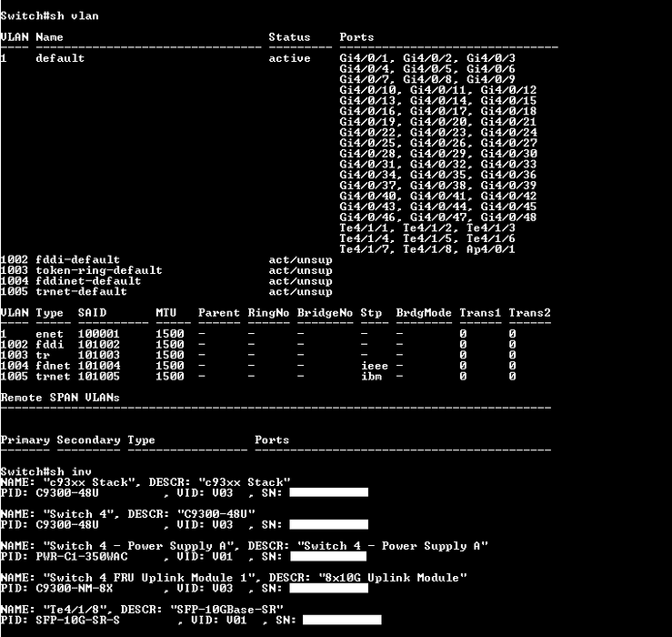Click the "Status" column header

coord(289,37)
